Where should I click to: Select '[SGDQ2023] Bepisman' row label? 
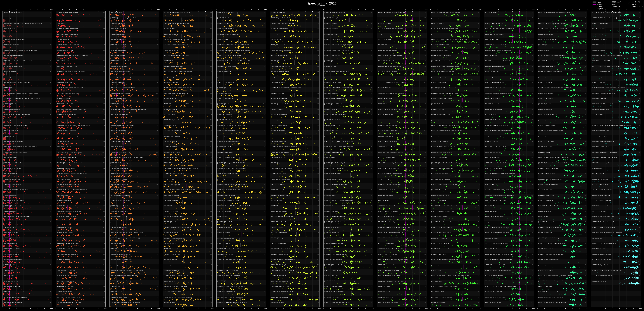[224, 93]
